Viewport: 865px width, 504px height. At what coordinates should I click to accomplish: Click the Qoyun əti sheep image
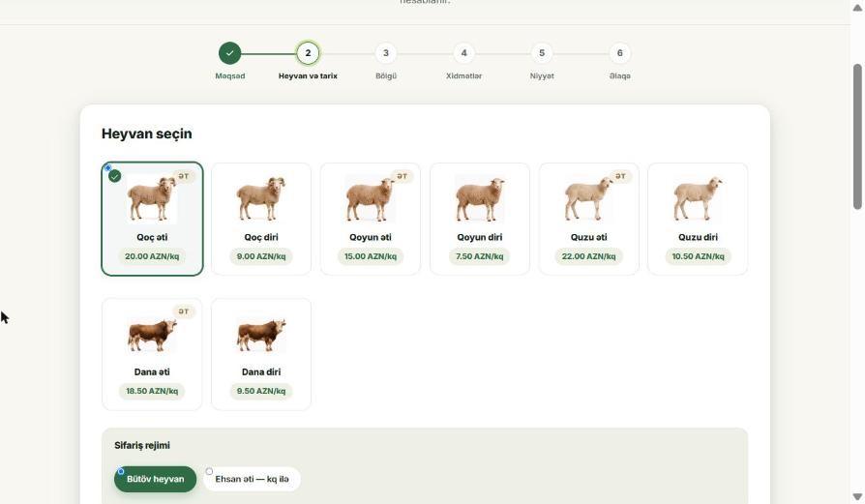click(x=371, y=199)
